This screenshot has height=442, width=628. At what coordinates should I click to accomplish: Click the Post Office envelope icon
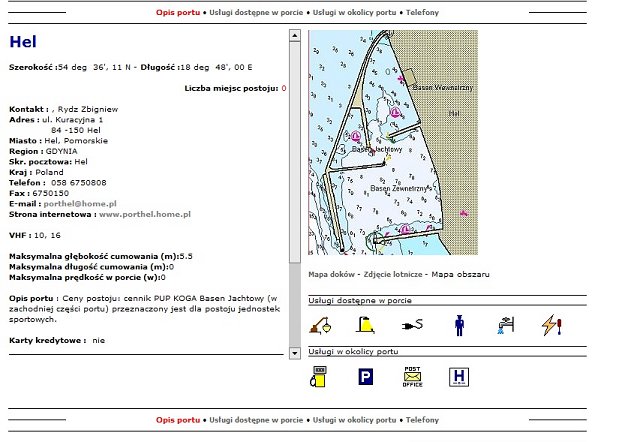[x=412, y=376]
